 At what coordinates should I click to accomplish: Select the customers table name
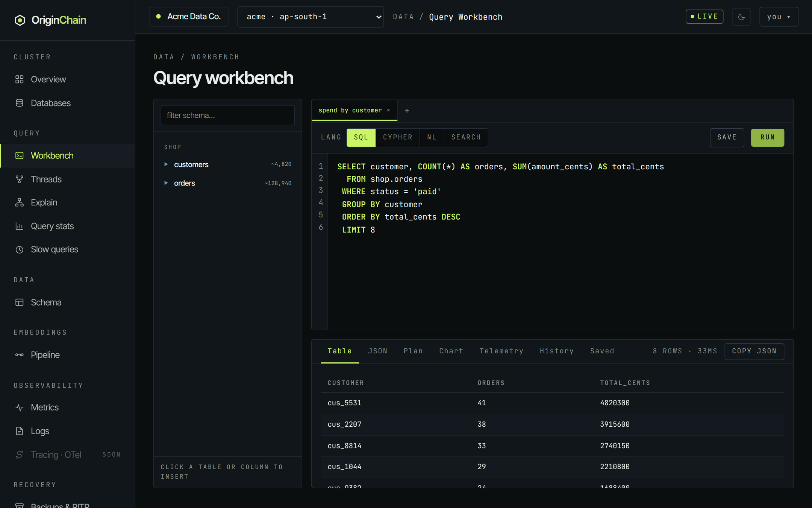coord(191,164)
